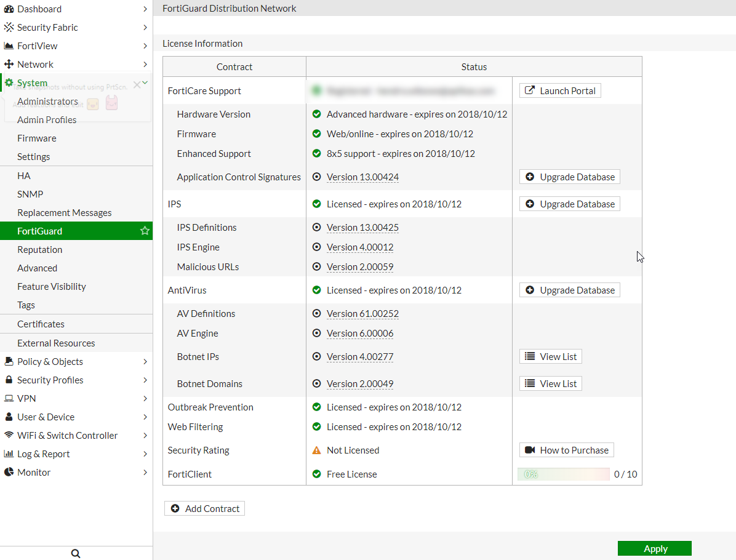This screenshot has height=560, width=736.
Task: Click Upgrade Database for IPS
Action: pyautogui.click(x=570, y=204)
